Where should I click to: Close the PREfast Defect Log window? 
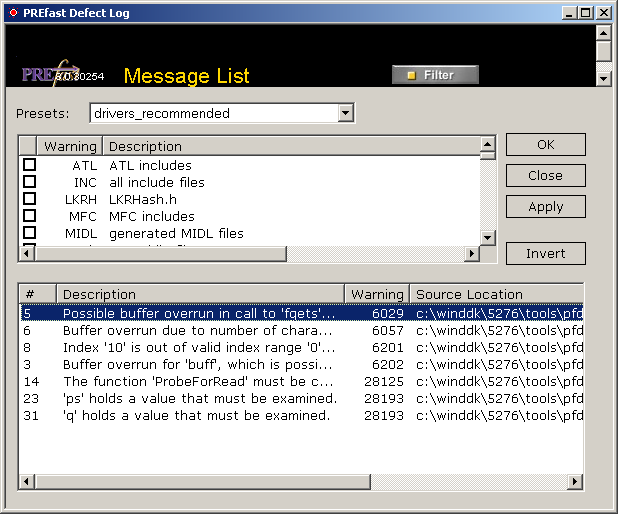point(604,13)
